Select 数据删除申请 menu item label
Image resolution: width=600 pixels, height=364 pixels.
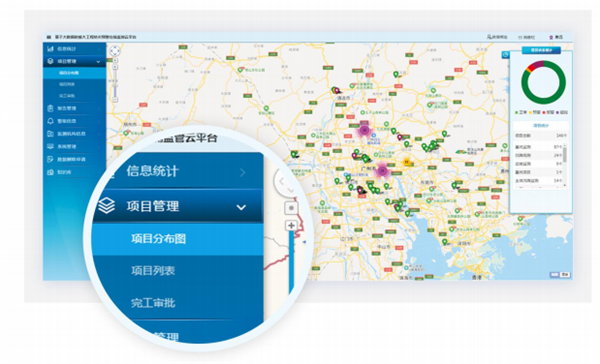click(72, 159)
